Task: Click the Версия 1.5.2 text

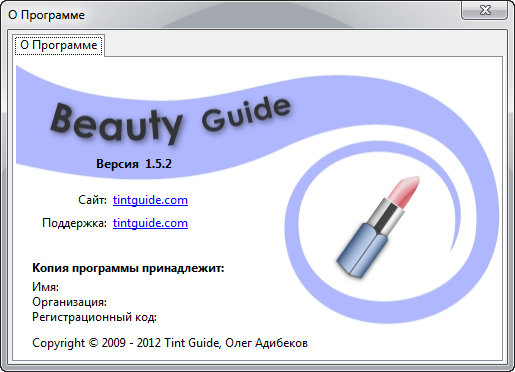Action: (134, 164)
